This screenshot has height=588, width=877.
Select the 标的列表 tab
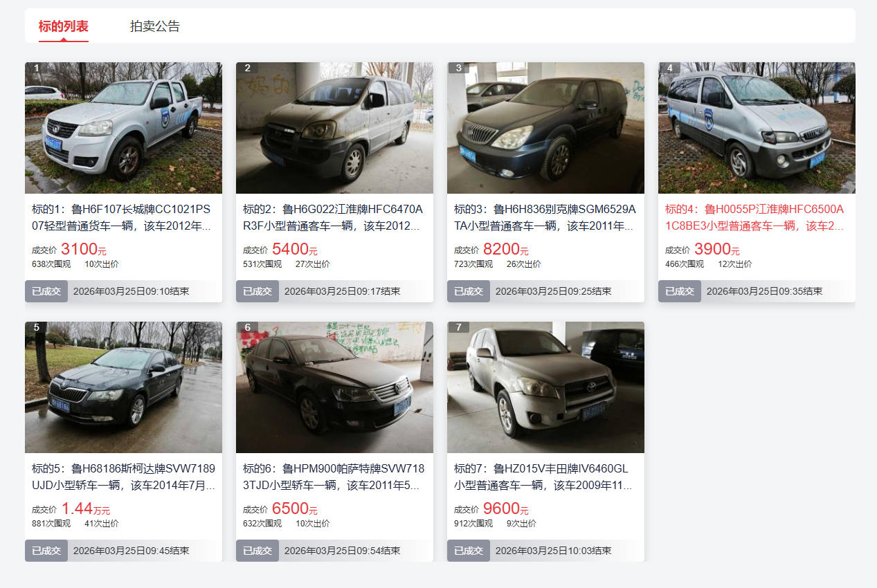point(64,26)
